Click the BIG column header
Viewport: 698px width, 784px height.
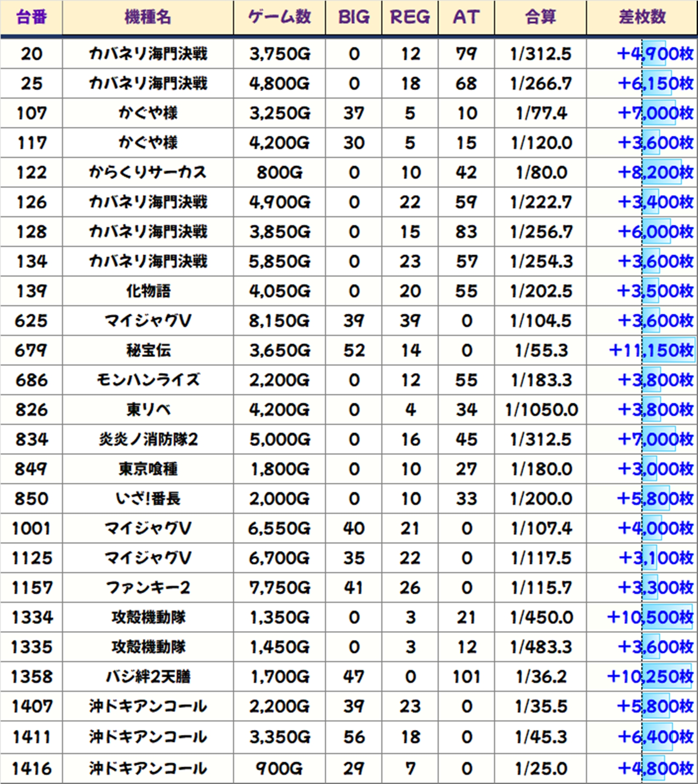(353, 17)
